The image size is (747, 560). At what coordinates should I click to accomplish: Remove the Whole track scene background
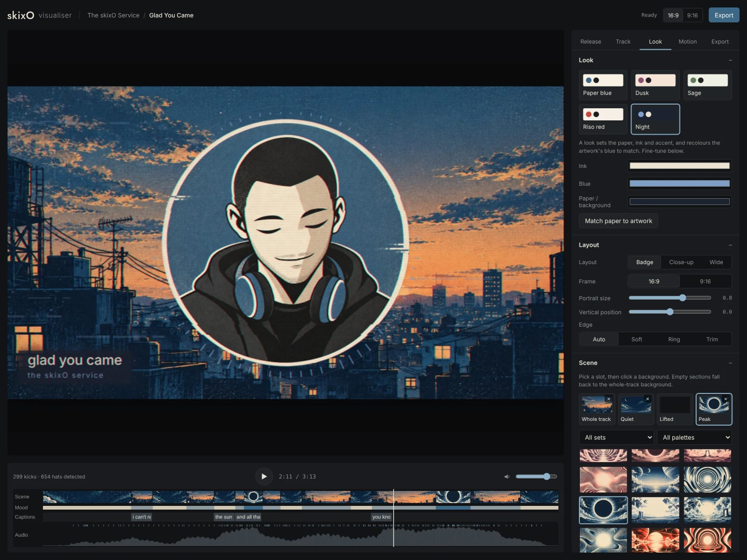click(x=608, y=399)
